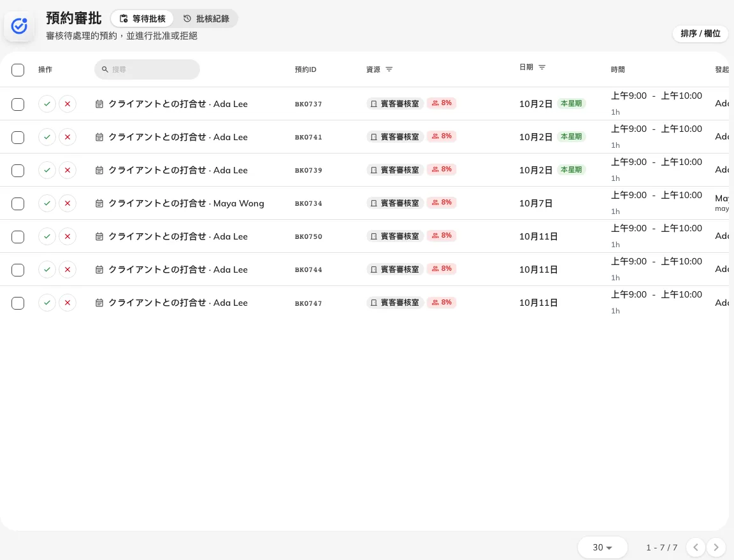Reject booking BK0739 with the X icon

(68, 171)
